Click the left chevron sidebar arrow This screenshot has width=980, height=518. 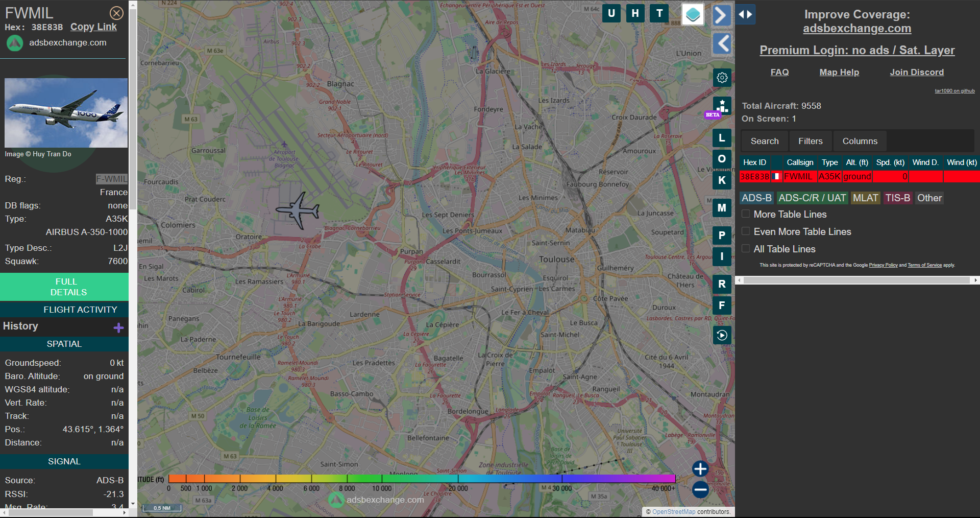tap(722, 44)
